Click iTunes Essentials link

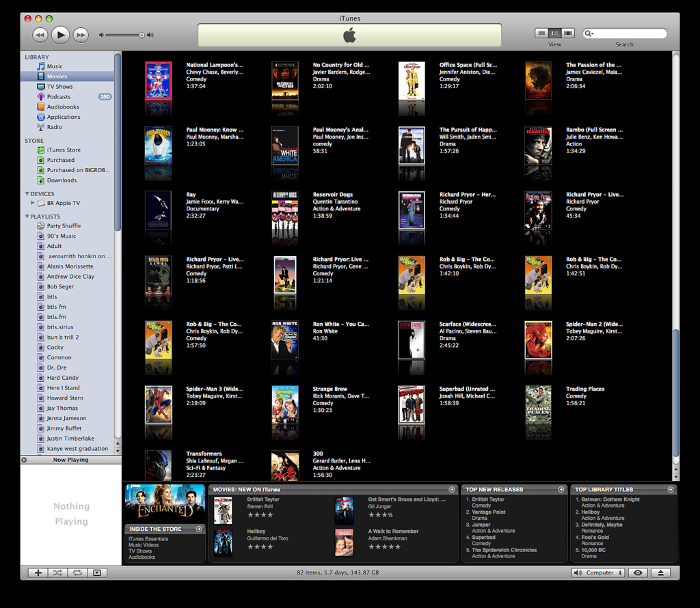[x=148, y=539]
